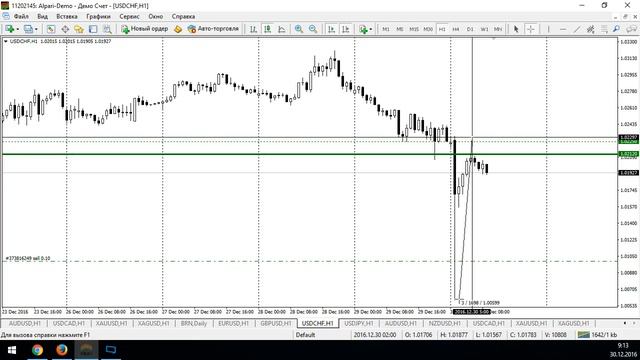Open the Terminal panel icon

coord(93,29)
